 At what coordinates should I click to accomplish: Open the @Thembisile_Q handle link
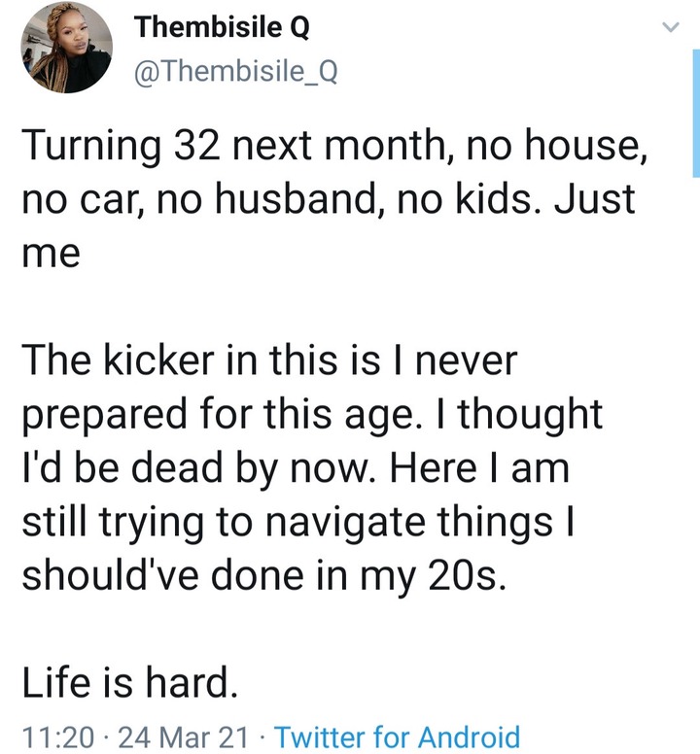235,72
